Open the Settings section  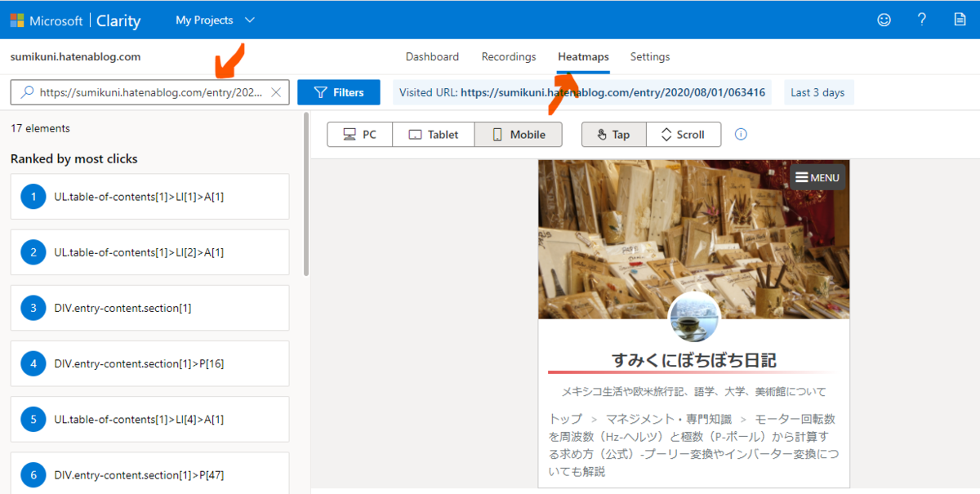click(649, 56)
